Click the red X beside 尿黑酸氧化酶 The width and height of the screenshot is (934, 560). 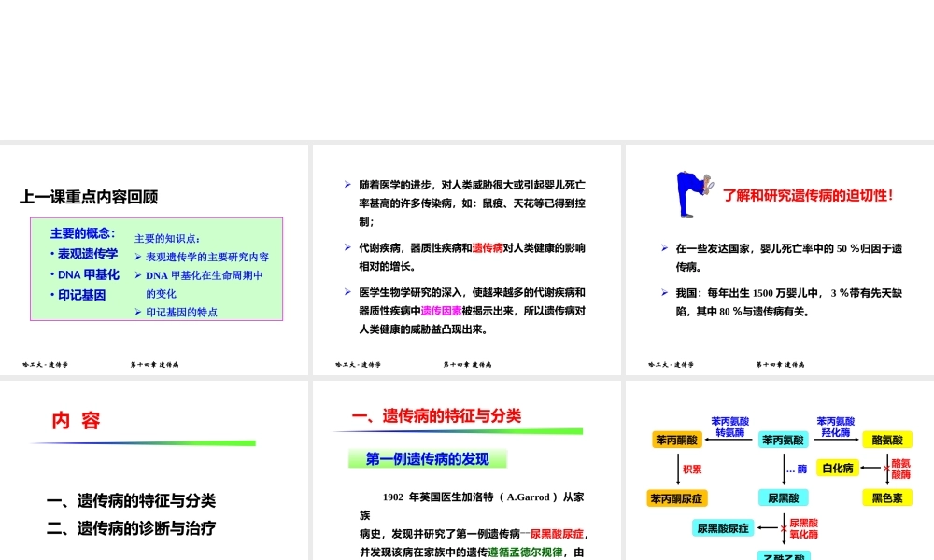click(x=784, y=528)
